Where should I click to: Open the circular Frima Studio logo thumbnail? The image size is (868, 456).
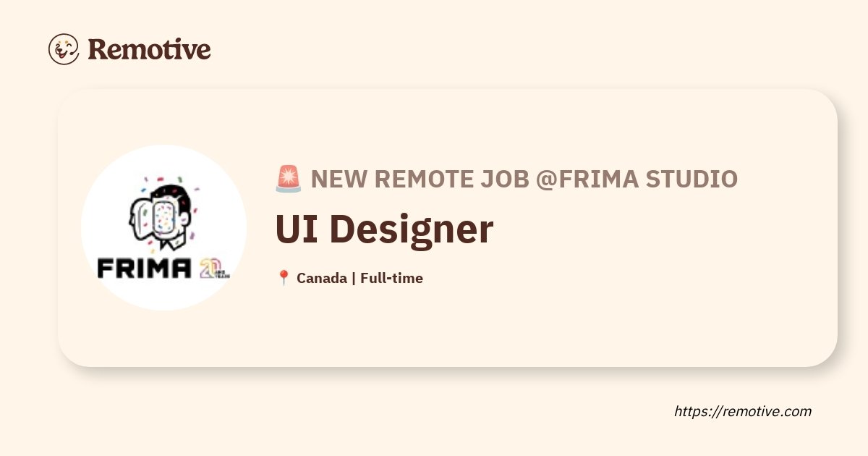tap(163, 228)
